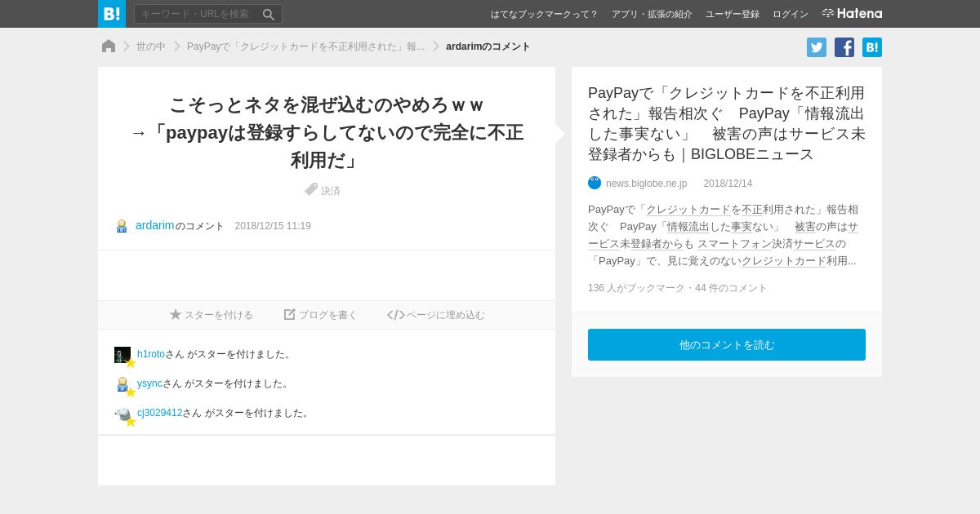Image resolution: width=980 pixels, height=514 pixels.
Task: Go to ユーザー登録 page
Action: click(x=733, y=14)
